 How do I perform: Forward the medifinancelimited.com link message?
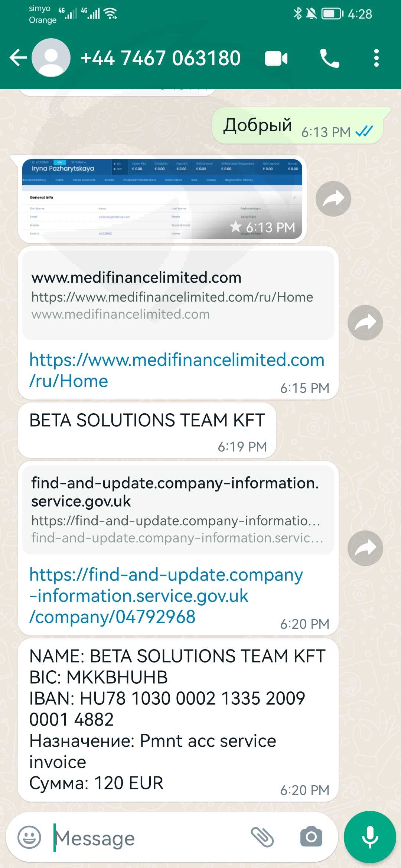pyautogui.click(x=365, y=323)
